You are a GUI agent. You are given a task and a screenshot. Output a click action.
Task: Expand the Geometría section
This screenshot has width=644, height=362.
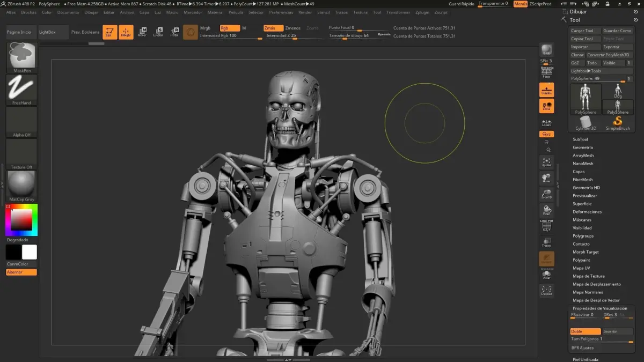click(582, 147)
